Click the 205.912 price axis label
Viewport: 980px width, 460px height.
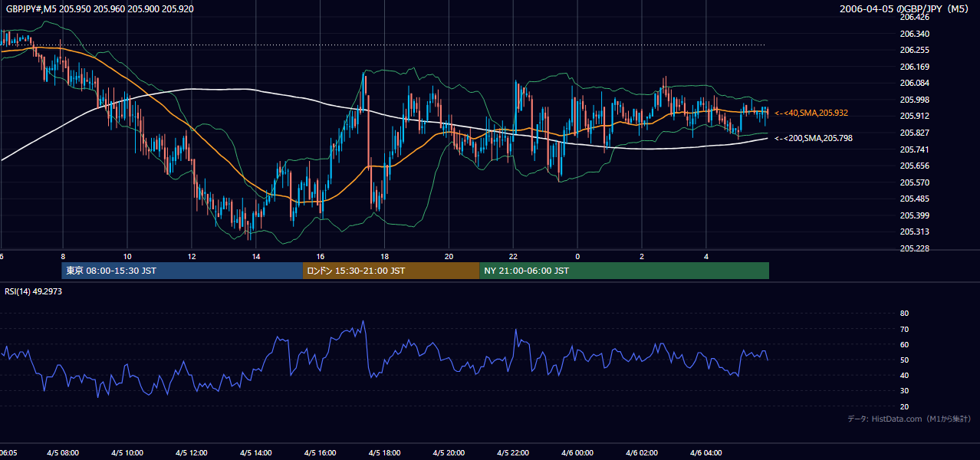tap(914, 117)
